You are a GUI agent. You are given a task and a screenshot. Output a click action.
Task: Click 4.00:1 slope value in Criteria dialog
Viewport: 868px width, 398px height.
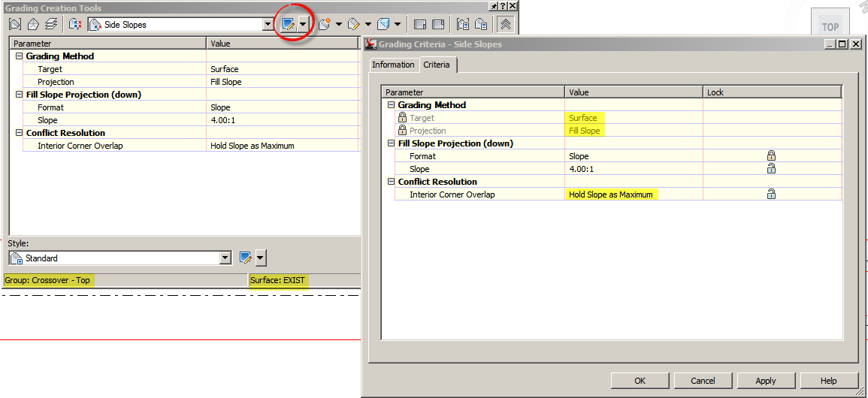tap(581, 169)
